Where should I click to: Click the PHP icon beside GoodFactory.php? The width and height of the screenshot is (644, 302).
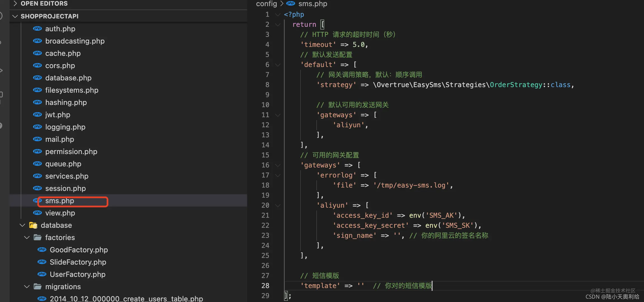tap(42, 250)
